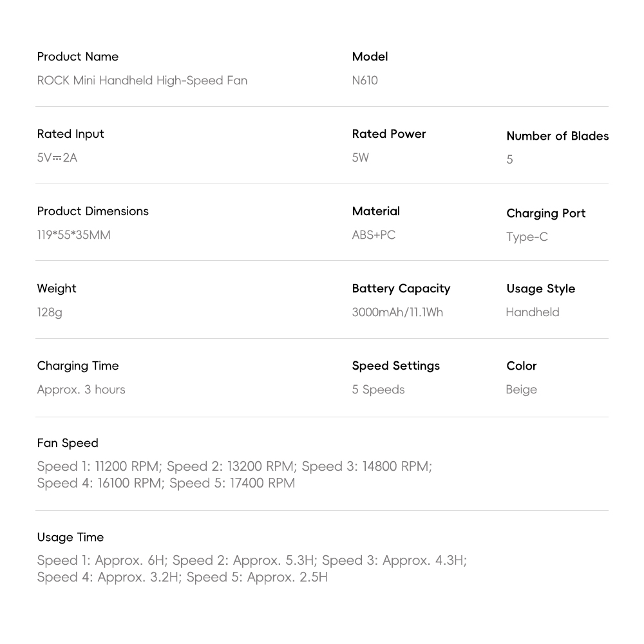
Task: Click the ABS+PC material value
Action: [x=374, y=235]
